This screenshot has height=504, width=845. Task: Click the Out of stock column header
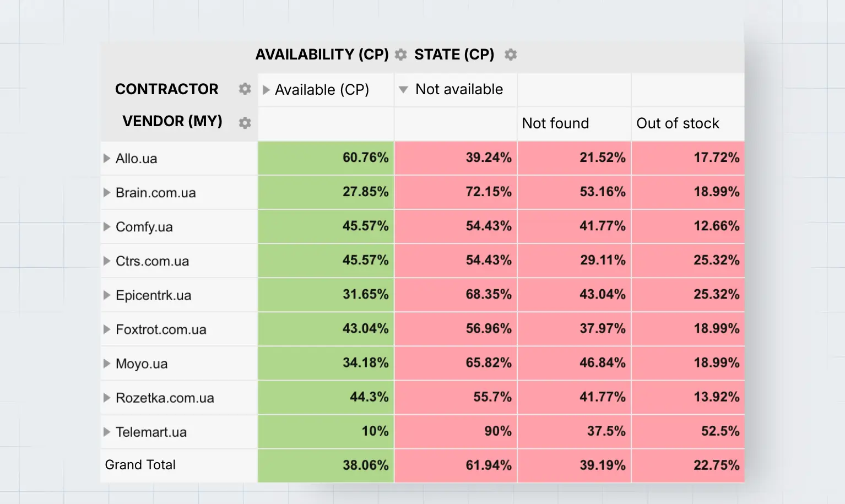(678, 123)
